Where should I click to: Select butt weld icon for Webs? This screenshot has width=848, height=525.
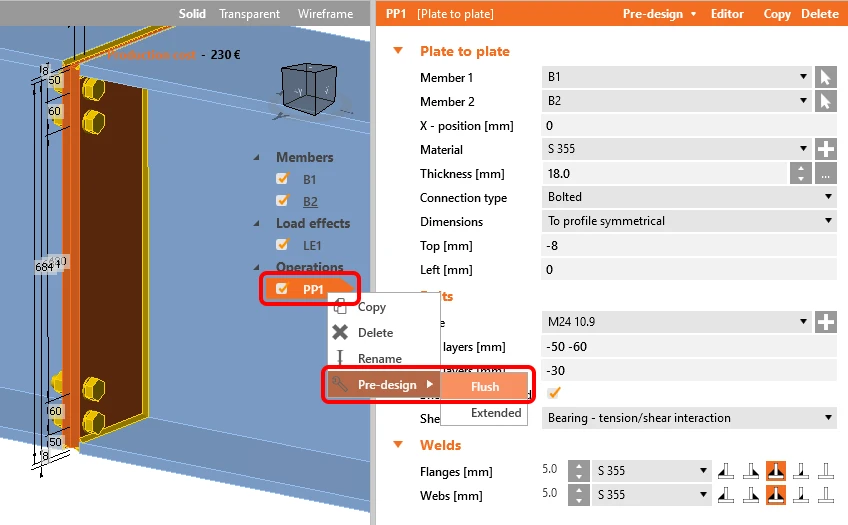click(x=801, y=495)
